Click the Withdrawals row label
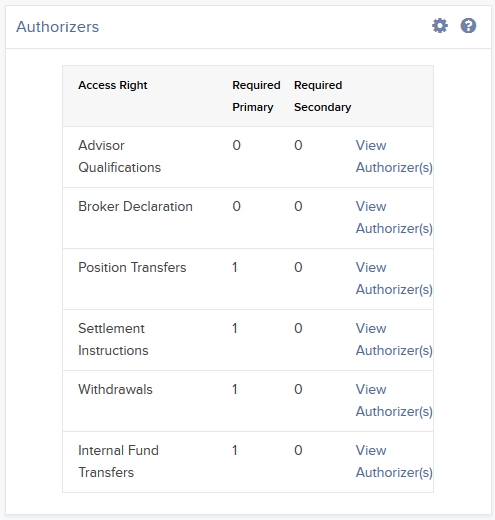The image size is (495, 520). pos(115,389)
